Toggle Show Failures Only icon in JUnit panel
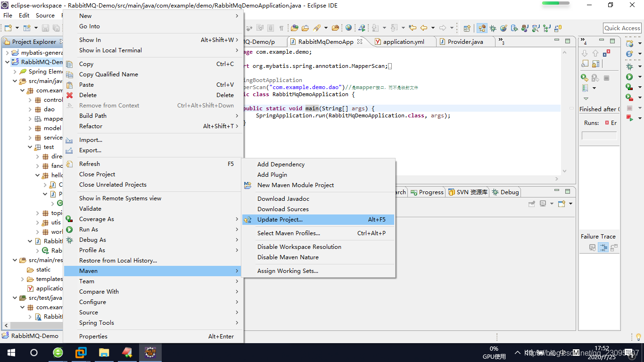The image size is (644, 362). (607, 53)
